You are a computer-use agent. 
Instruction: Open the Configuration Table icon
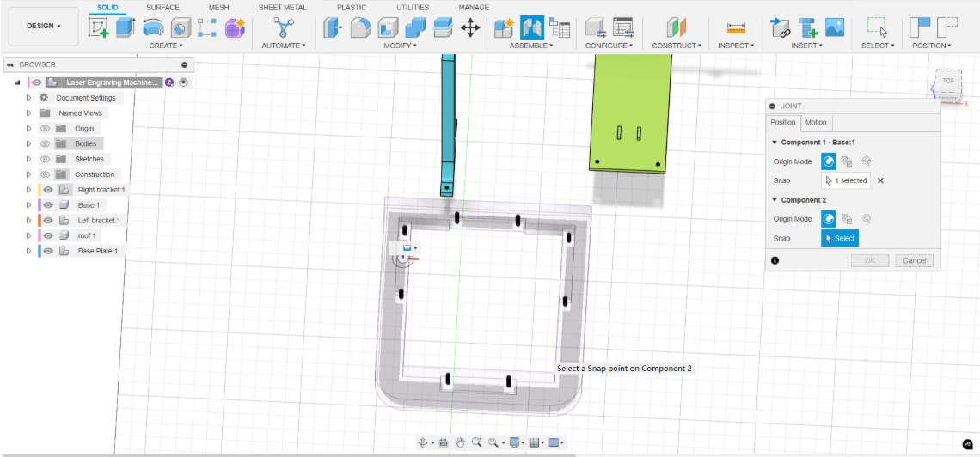click(x=622, y=27)
